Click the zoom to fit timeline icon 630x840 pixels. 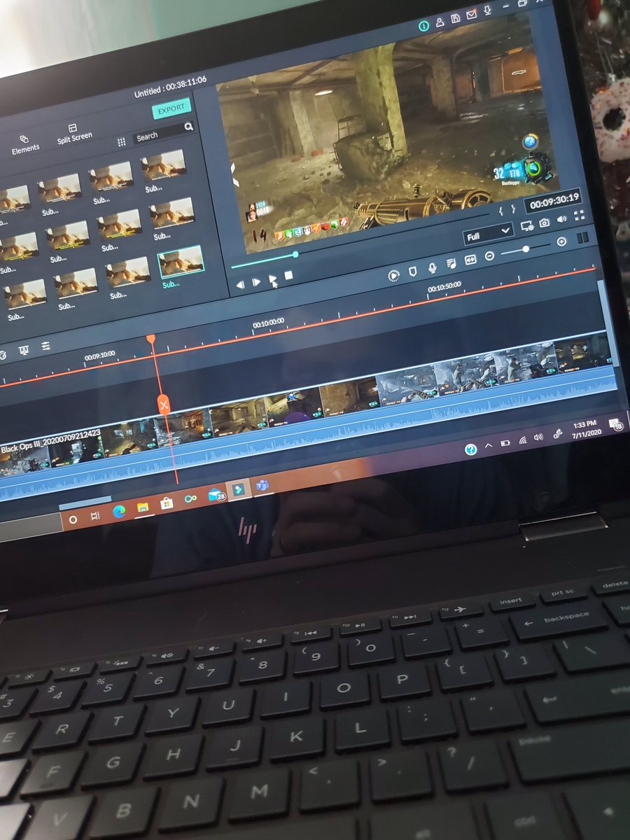tap(470, 259)
